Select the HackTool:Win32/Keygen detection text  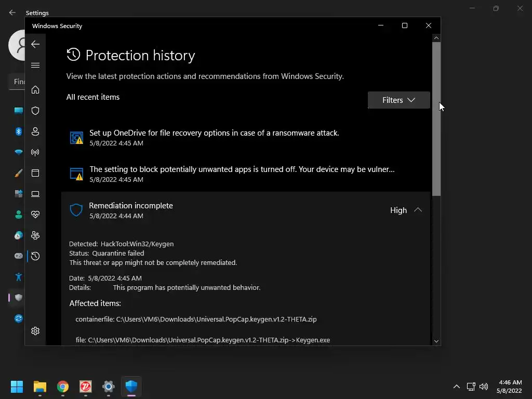pos(137,244)
